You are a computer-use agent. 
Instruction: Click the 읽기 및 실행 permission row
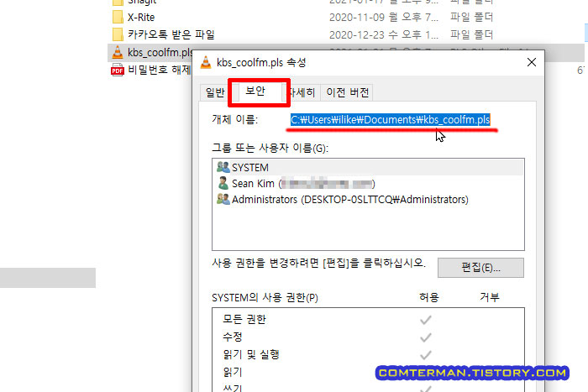click(368, 354)
